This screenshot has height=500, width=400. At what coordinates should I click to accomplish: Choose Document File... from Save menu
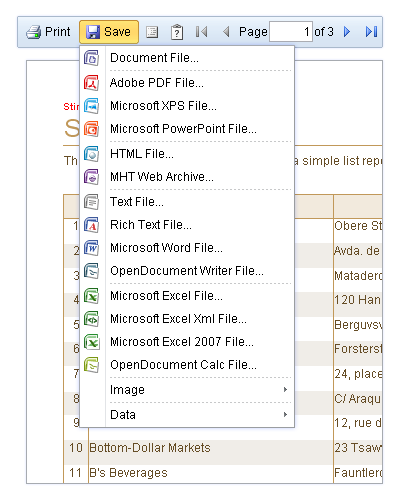pos(187,58)
